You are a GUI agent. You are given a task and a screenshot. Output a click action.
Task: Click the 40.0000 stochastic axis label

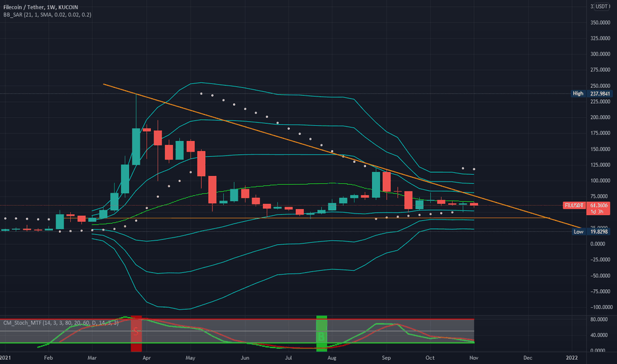point(600,335)
